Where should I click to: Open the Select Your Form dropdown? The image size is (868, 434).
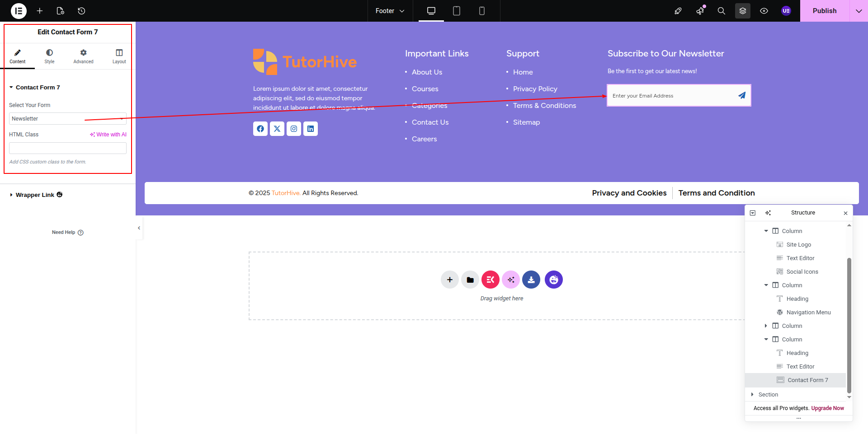[68, 119]
